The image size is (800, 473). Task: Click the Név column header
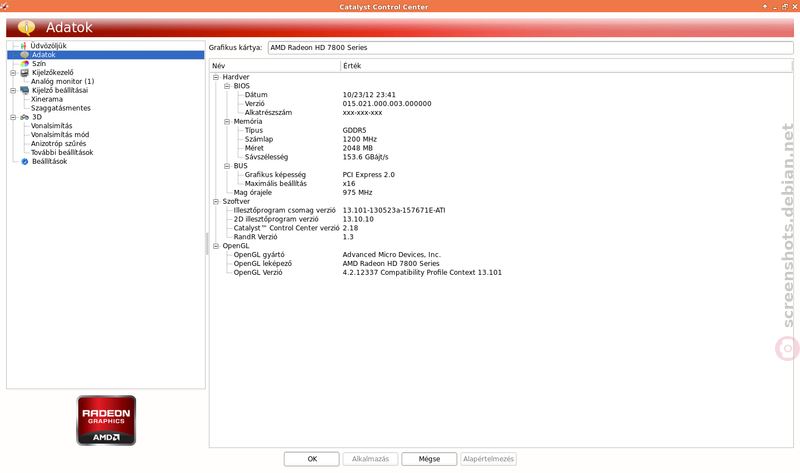(x=275, y=66)
